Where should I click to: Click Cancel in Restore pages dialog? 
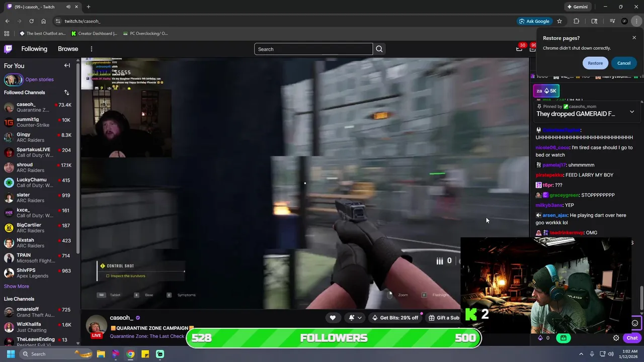[624, 63]
